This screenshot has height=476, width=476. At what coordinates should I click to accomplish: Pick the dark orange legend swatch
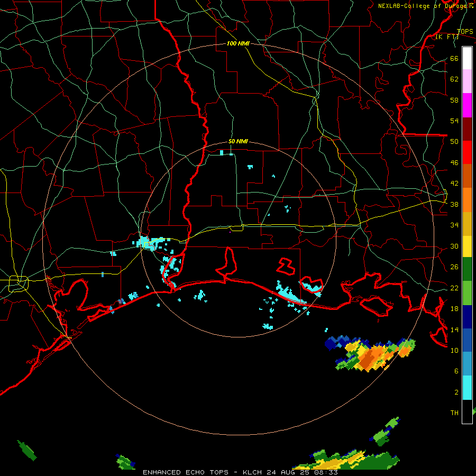click(x=467, y=176)
